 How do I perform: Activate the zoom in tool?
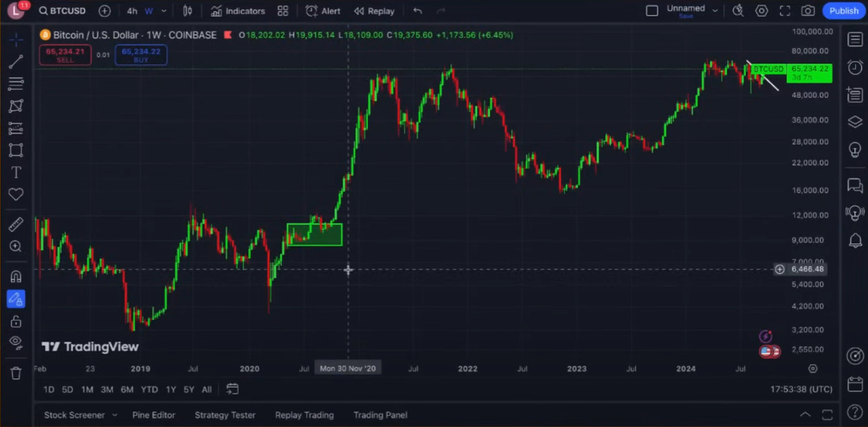point(16,246)
